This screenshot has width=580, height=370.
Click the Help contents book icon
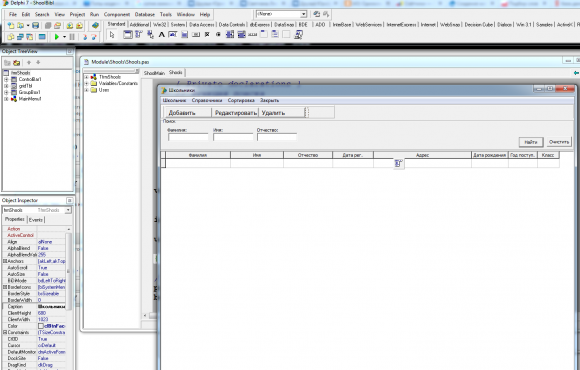(x=95, y=26)
